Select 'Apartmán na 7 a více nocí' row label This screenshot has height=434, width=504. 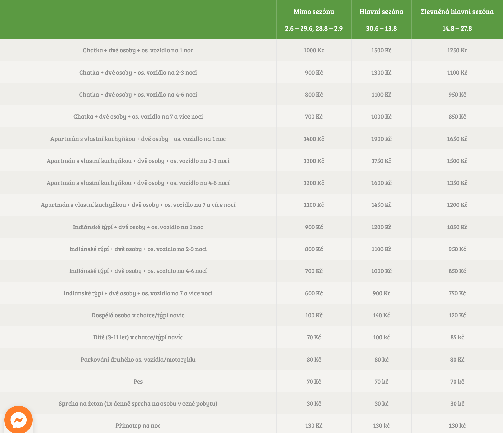coord(138,205)
